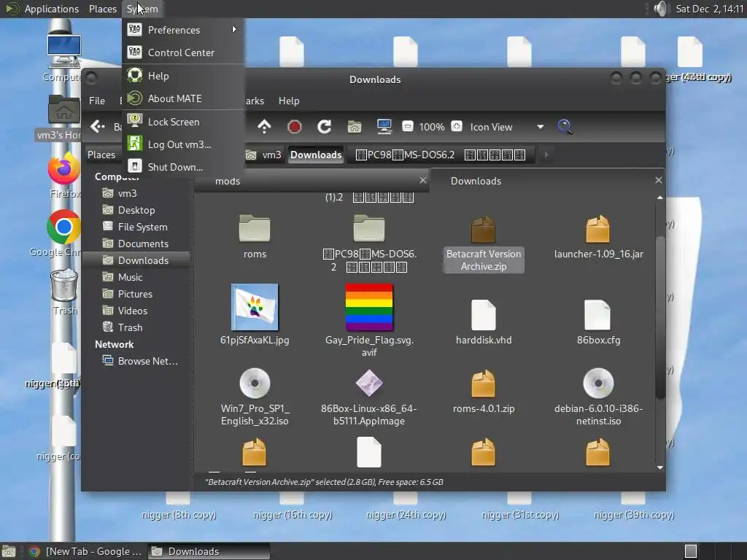Click the file view vertical scrollbar

659,318
